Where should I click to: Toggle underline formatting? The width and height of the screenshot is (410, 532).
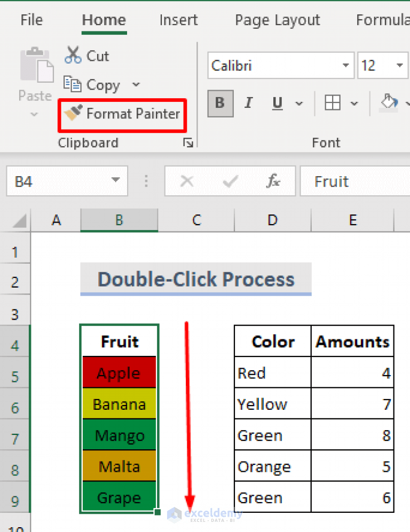tap(277, 103)
